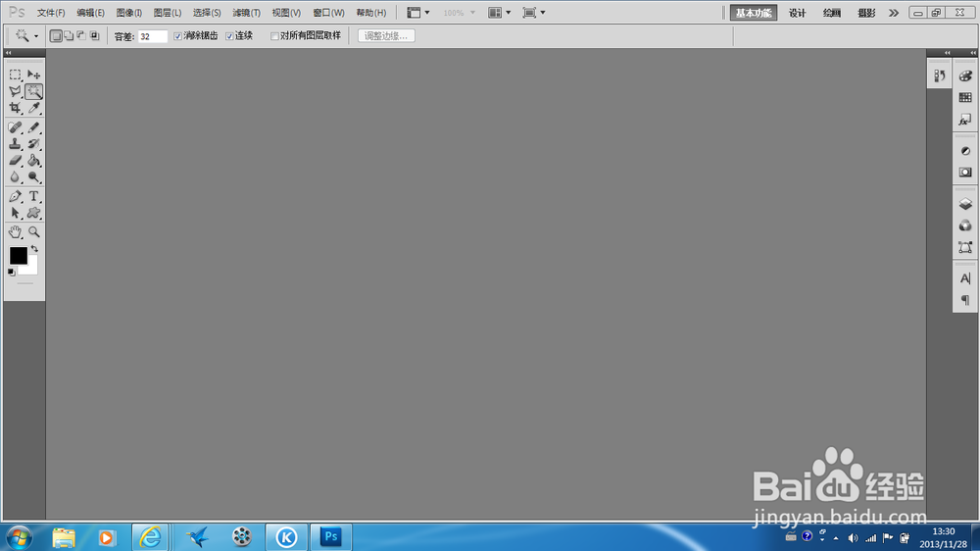Open the 图层(L) menu
Viewport: 980px width, 551px height.
(x=168, y=13)
